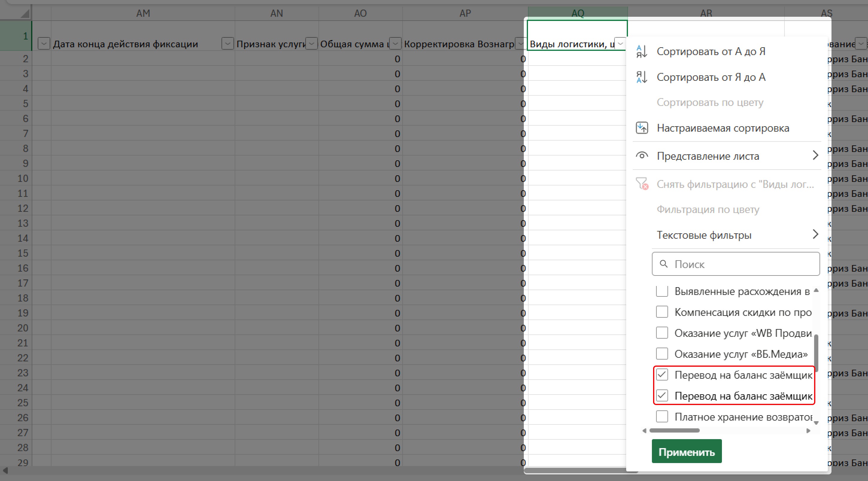868x481 pixels.
Task: Click the Sort Я to A icon
Action: click(641, 77)
